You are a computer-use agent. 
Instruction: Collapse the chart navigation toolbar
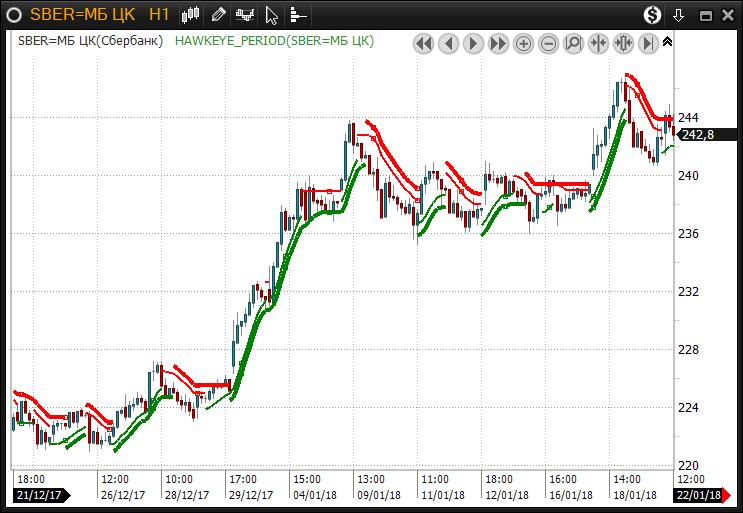click(x=668, y=42)
